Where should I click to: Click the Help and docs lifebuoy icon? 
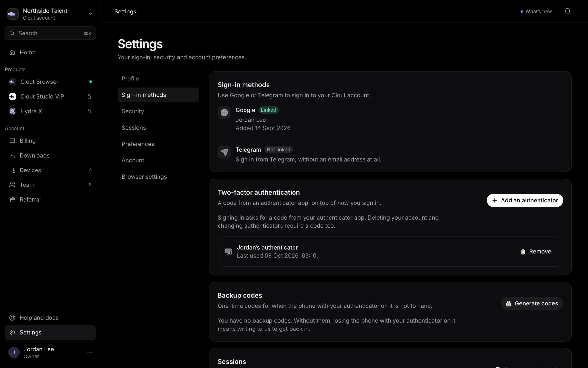coord(12,318)
